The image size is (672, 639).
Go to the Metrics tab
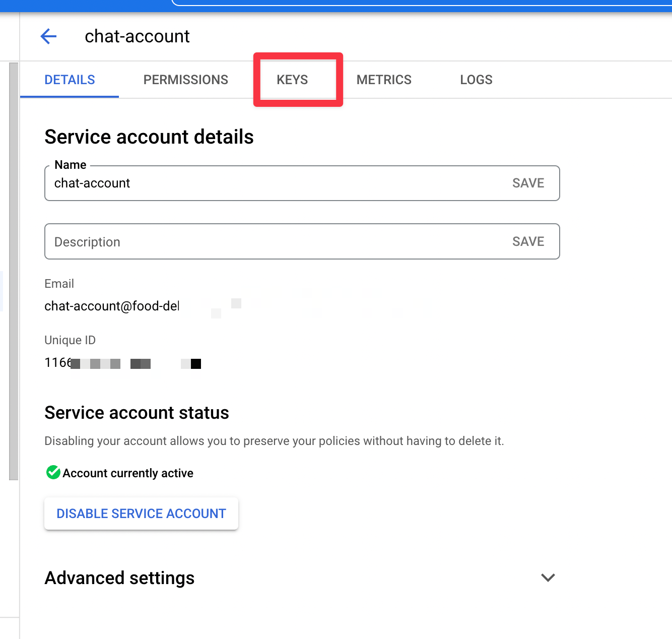click(384, 80)
